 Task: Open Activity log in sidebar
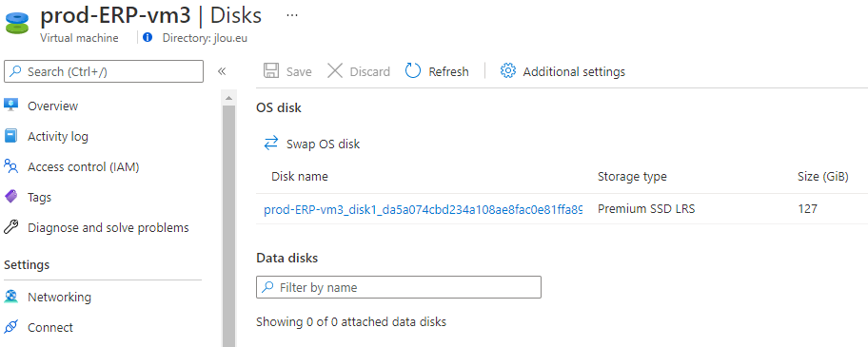tap(57, 136)
